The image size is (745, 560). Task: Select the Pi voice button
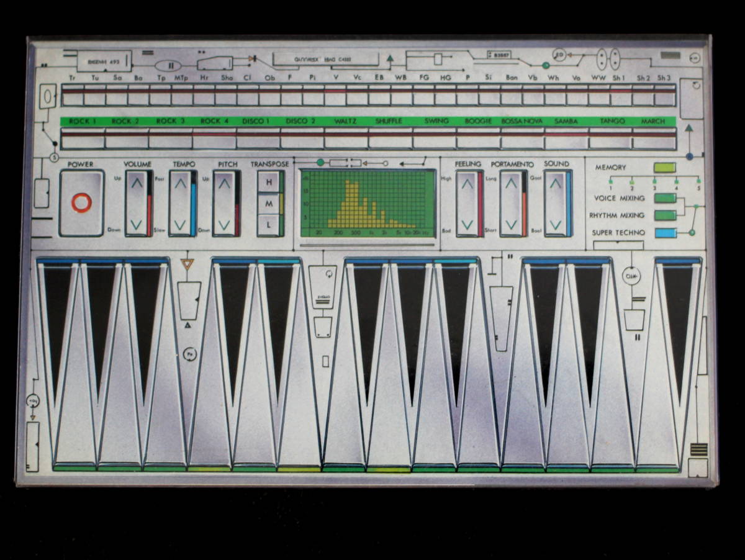click(314, 95)
